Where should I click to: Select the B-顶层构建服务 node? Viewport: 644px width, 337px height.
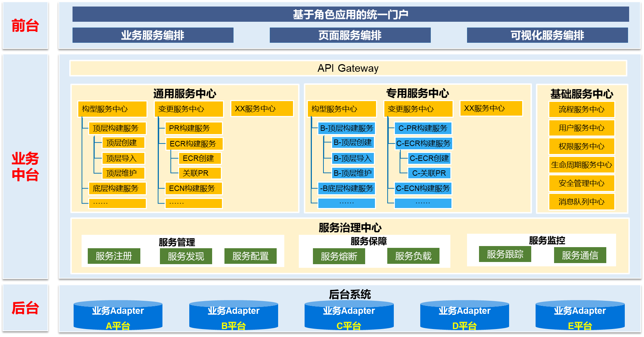(347, 128)
